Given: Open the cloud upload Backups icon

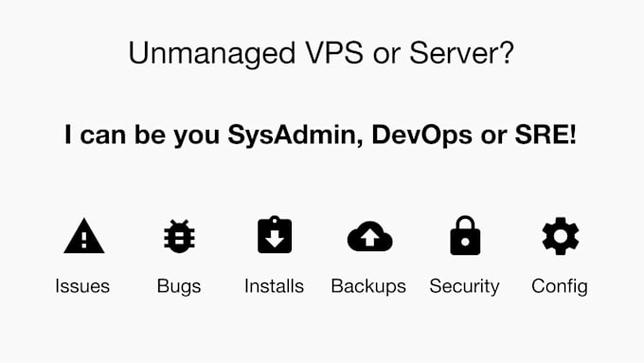Looking at the screenshot, I should click(x=369, y=236).
